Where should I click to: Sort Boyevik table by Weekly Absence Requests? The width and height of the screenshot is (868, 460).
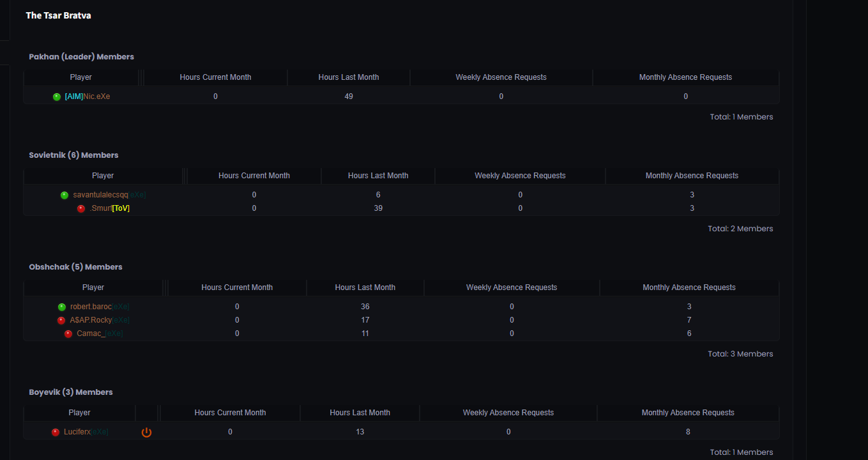tap(508, 413)
